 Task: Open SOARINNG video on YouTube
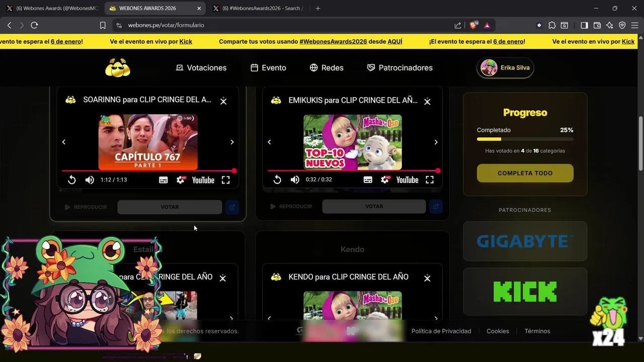tap(203, 180)
